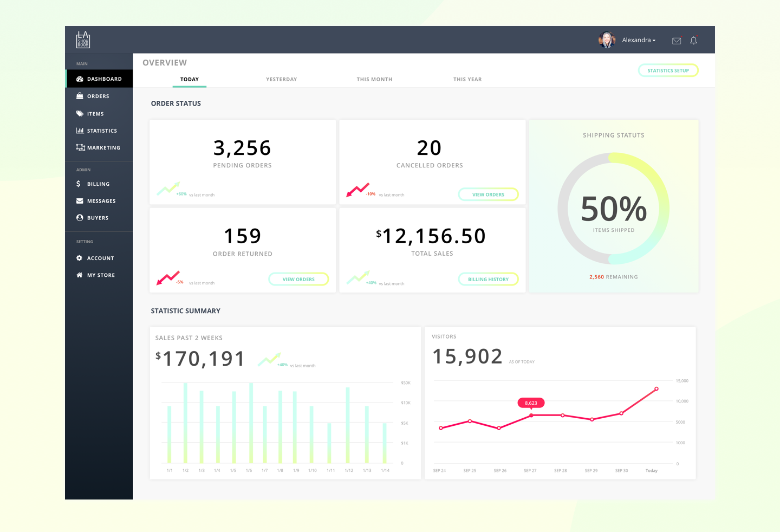Click the Billing History button

pos(488,280)
